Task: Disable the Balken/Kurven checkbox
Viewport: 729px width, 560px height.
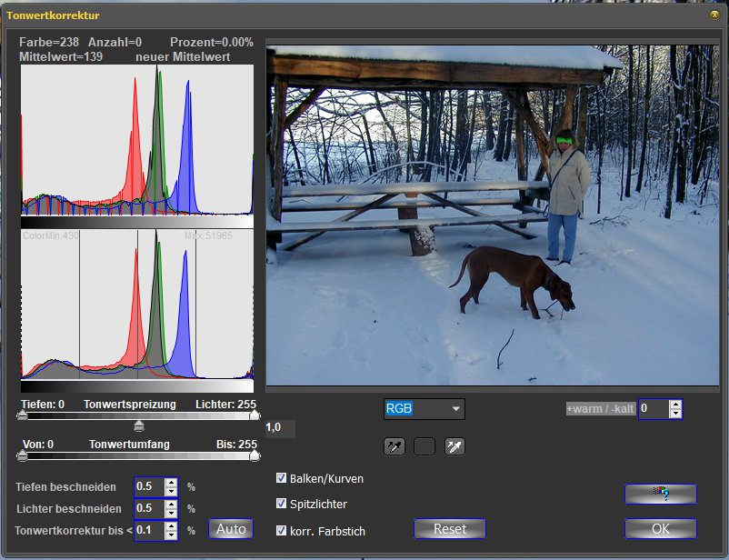Action: [282, 478]
